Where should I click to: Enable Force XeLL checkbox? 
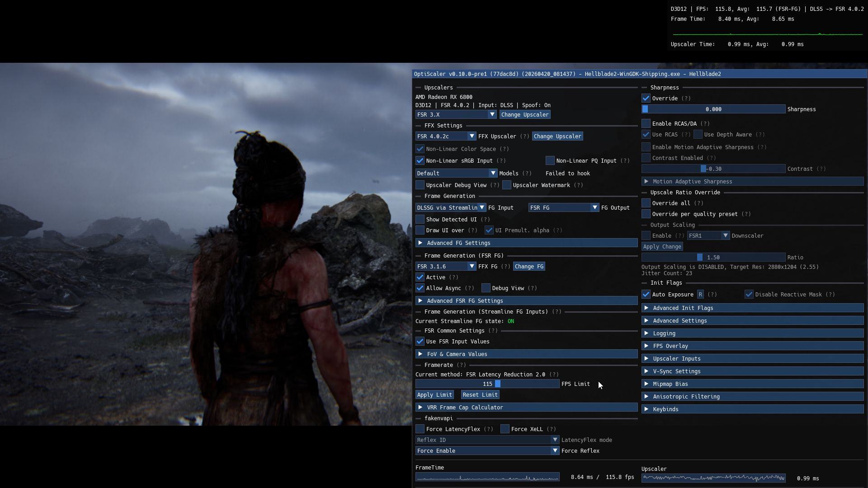505,429
